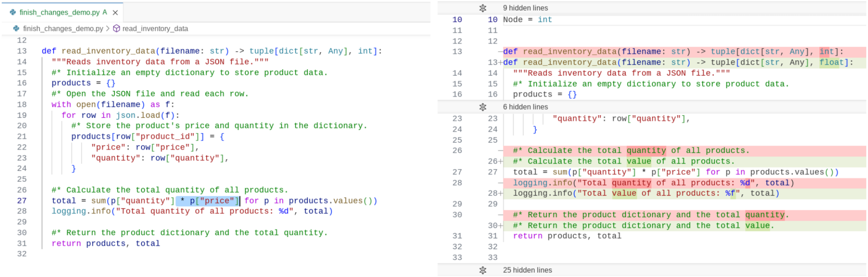Click the Python icon in the breadcrumb bar
868x277 pixels.
(x=16, y=28)
